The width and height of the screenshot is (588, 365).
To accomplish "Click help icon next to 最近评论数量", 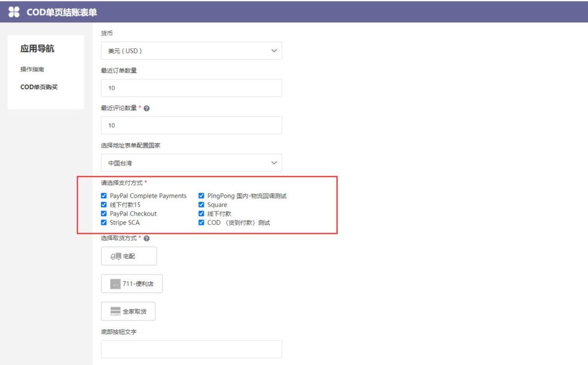I will (146, 108).
